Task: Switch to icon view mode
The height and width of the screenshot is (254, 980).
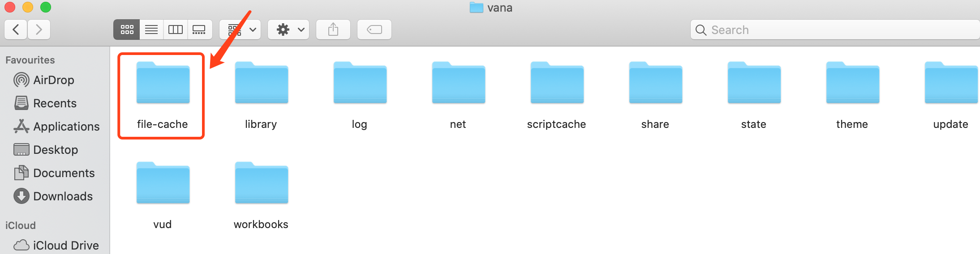Action: tap(127, 30)
